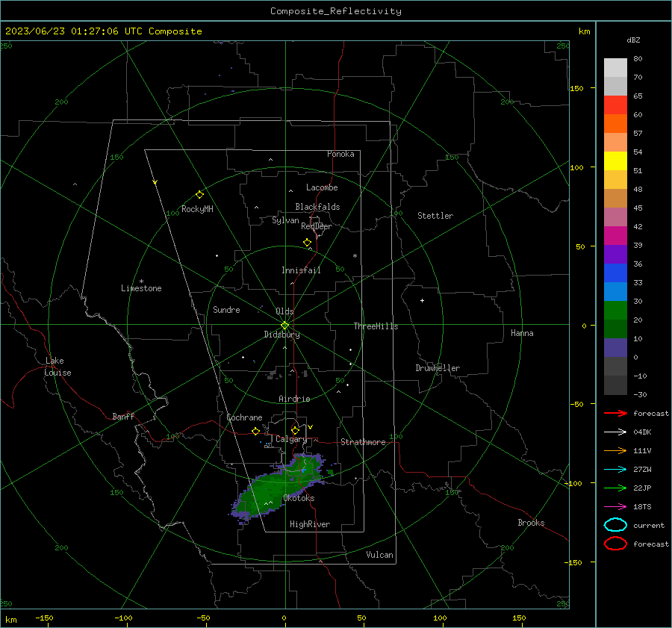Click the HighRiver town label
The width and height of the screenshot is (672, 628).
[x=310, y=524]
